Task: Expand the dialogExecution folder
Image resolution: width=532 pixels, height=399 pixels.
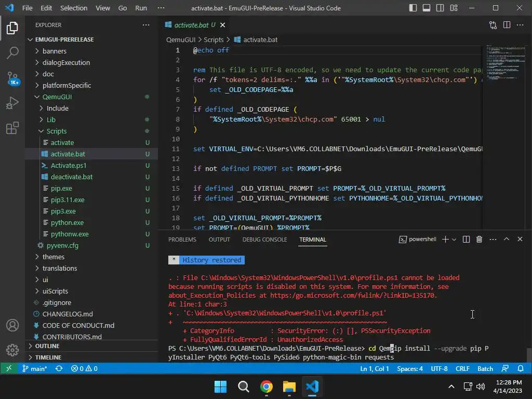Action: pyautogui.click(x=91, y=63)
